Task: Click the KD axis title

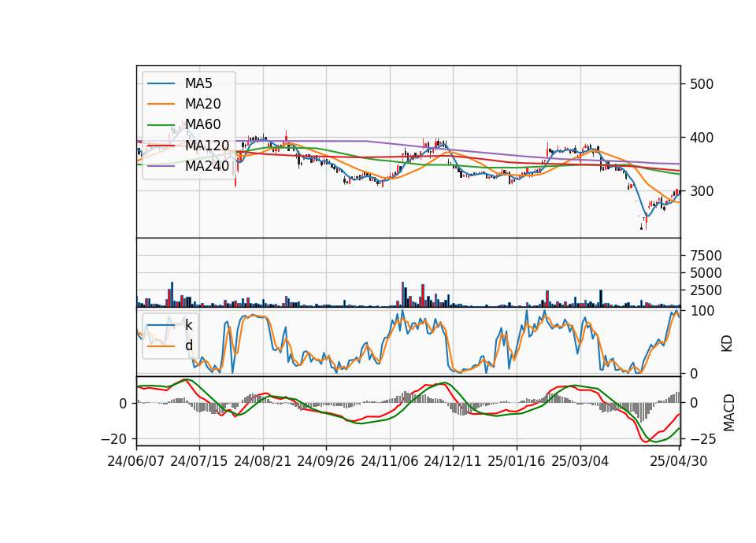Action: click(727, 343)
